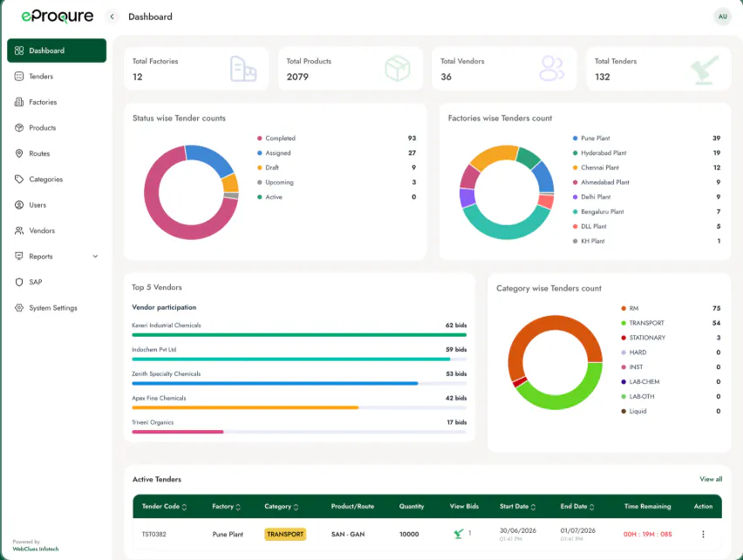Navigate to Routes

point(57,154)
